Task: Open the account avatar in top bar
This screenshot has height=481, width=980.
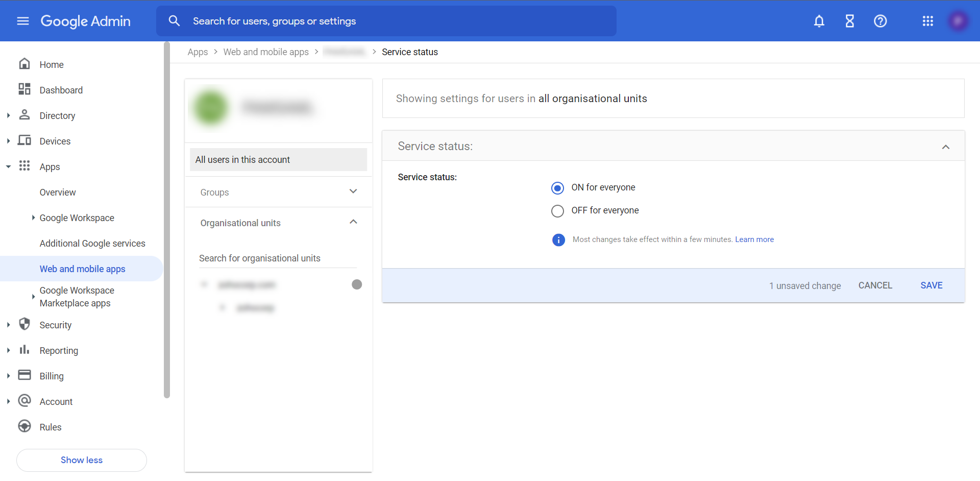Action: click(x=959, y=21)
